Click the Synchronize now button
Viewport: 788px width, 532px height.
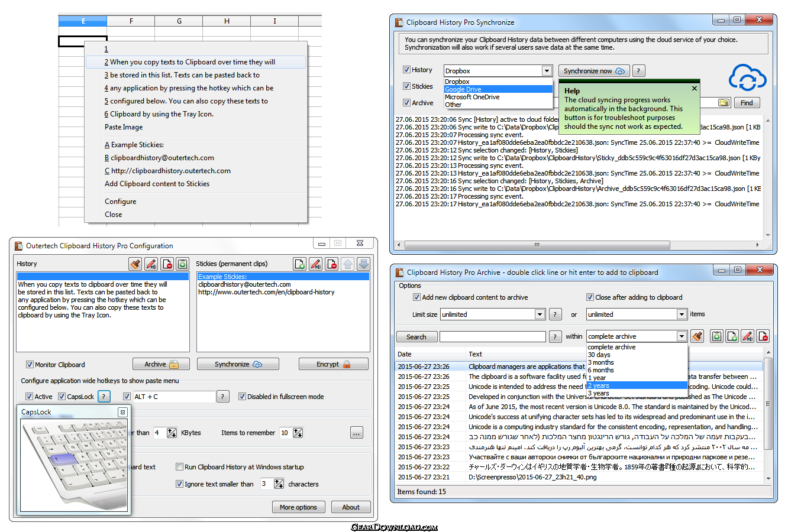pyautogui.click(x=594, y=71)
